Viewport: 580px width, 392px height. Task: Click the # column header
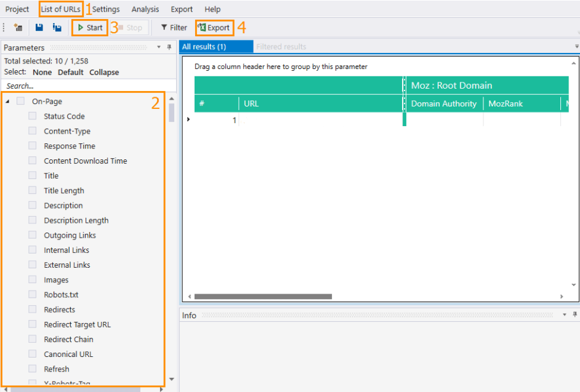(216, 103)
